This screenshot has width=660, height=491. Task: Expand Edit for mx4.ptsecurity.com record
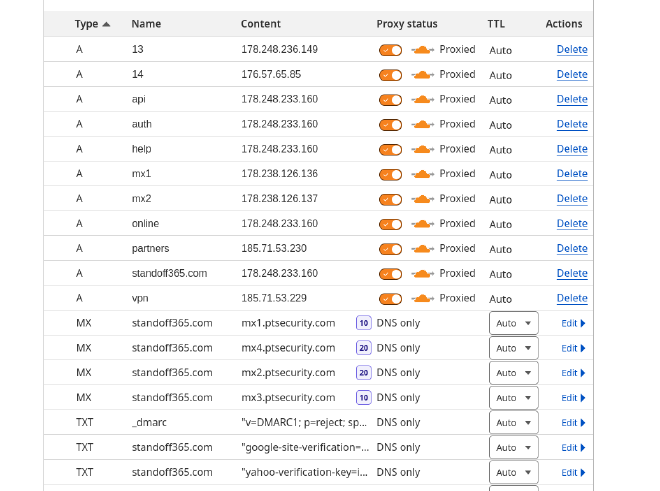pyautogui.click(x=573, y=348)
